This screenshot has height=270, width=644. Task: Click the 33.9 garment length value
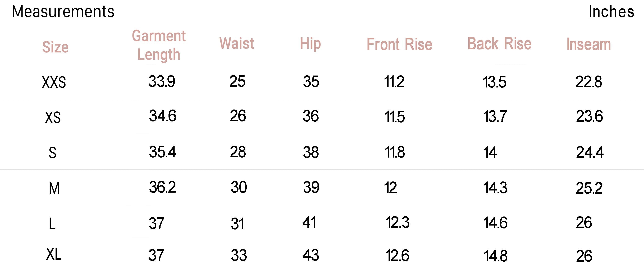(x=162, y=82)
